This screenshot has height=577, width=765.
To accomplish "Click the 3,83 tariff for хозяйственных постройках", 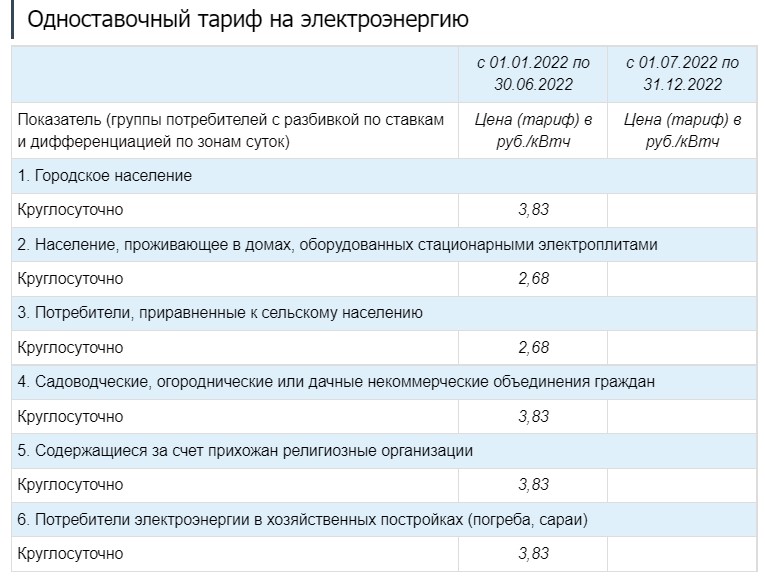I will coord(533,554).
